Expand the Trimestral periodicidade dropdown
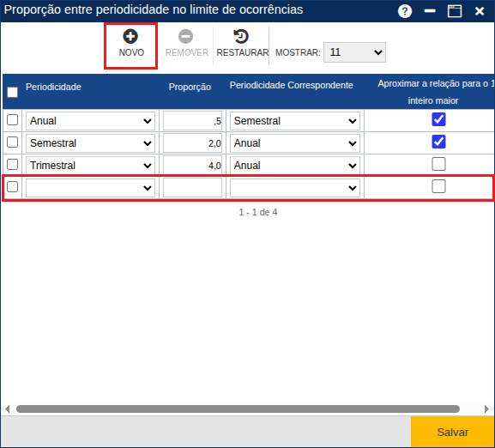495x448 pixels. (90, 166)
